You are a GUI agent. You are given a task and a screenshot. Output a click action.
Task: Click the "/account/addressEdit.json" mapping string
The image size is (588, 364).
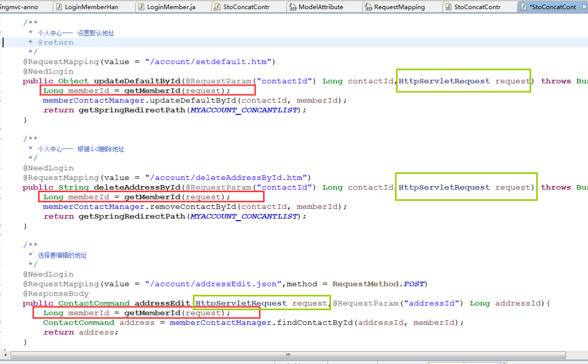[213, 284]
